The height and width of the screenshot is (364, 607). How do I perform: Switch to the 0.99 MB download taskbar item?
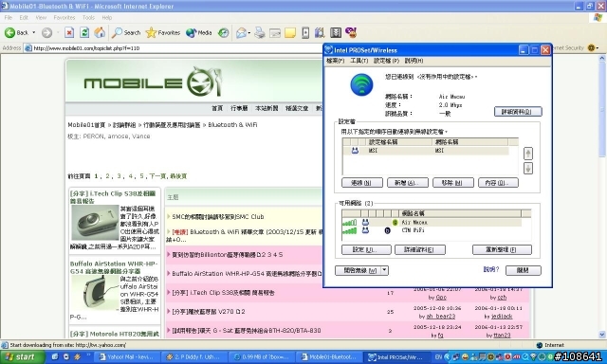pyautogui.click(x=262, y=357)
